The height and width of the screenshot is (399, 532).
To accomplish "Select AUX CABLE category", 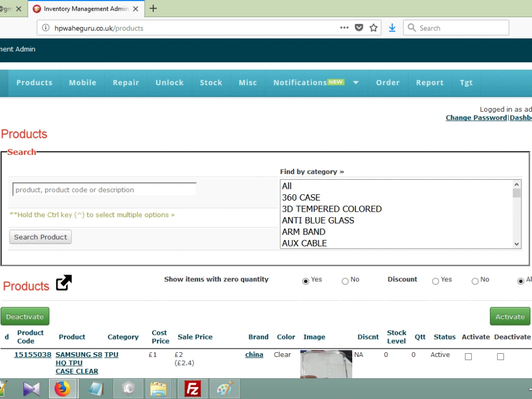I will click(397, 243).
